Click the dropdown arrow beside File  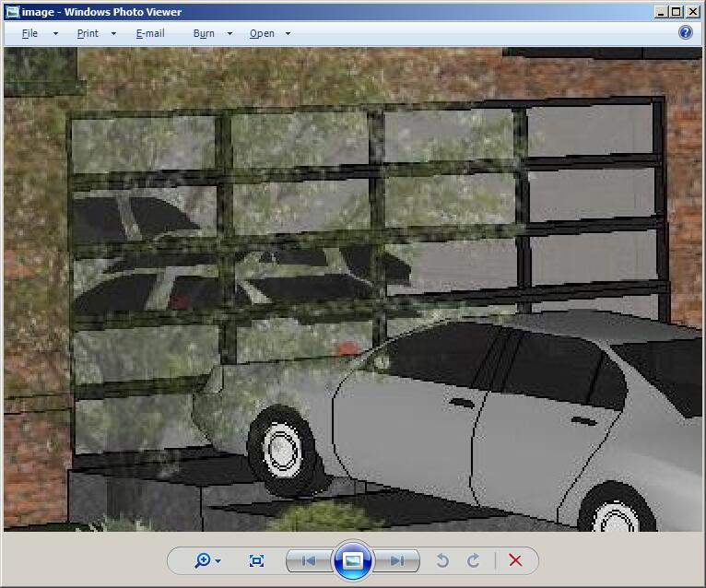click(x=55, y=33)
